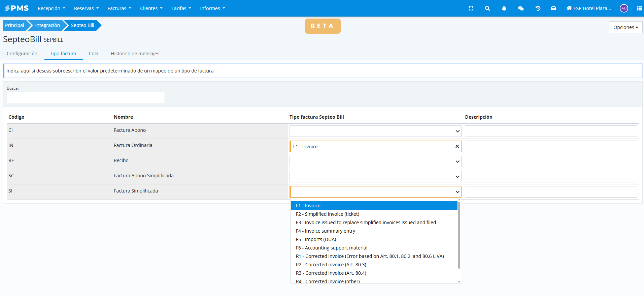The width and height of the screenshot is (644, 296).
Task: Select F2 - Simplified invoice (ticket) option
Action: click(327, 214)
